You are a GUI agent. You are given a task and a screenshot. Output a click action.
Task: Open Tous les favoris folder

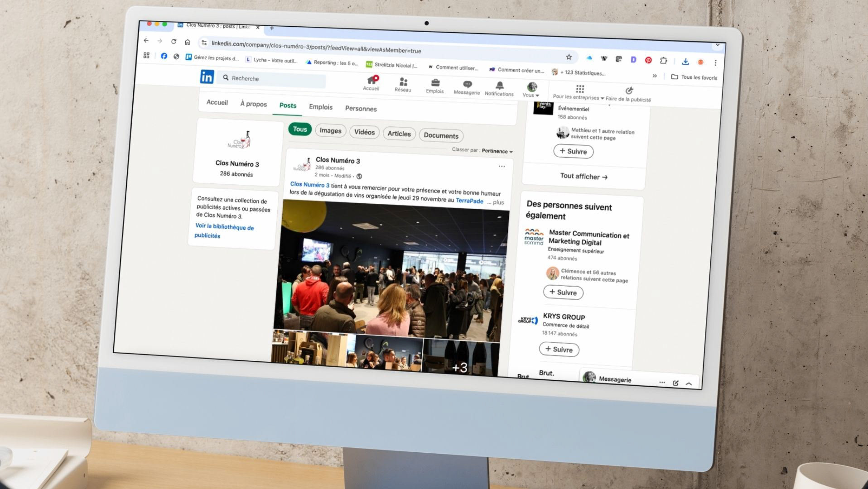click(694, 77)
